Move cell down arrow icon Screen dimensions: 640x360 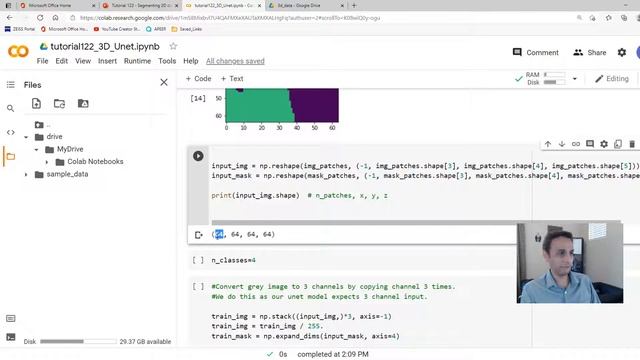(x=562, y=144)
